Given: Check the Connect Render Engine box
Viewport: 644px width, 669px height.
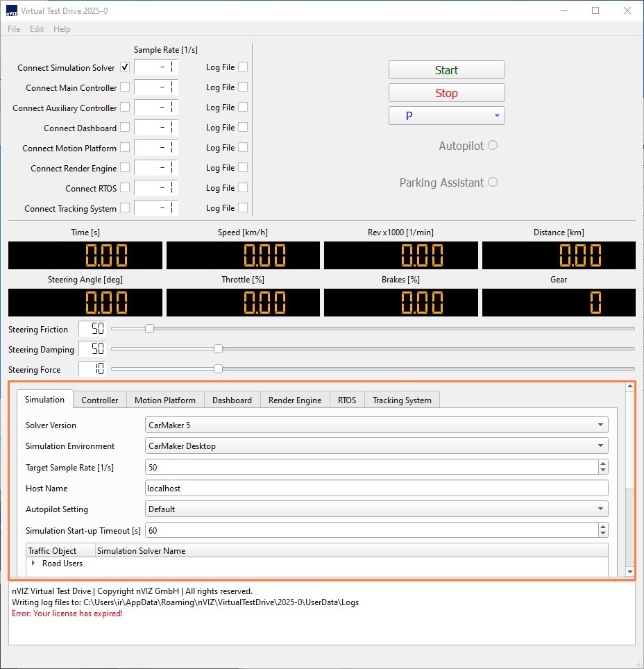Looking at the screenshot, I should (x=124, y=168).
